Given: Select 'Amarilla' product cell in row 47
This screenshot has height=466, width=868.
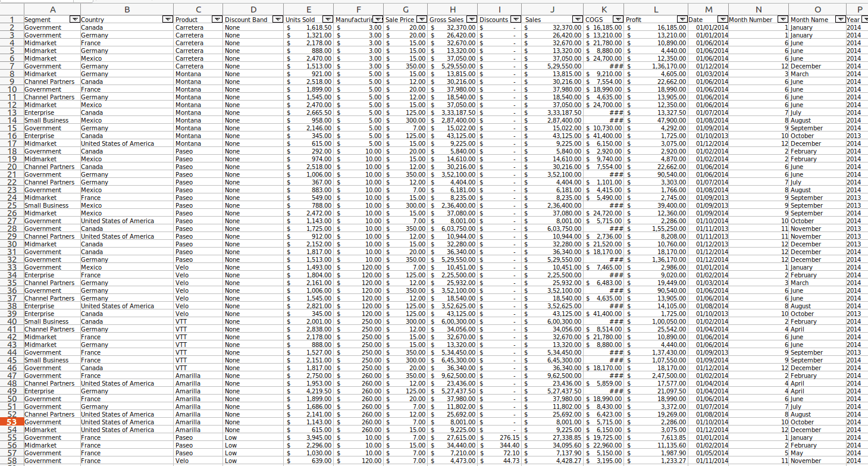Looking at the screenshot, I should (199, 376).
